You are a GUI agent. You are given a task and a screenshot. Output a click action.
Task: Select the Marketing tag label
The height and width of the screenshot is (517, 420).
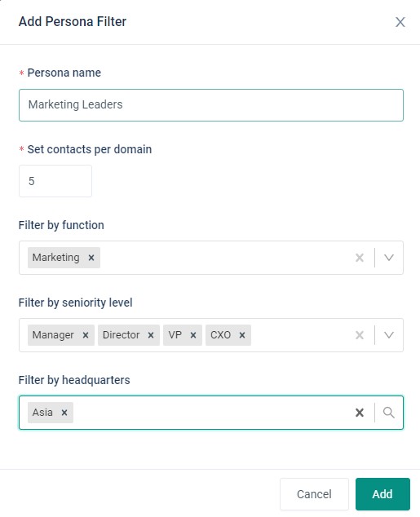coord(55,258)
